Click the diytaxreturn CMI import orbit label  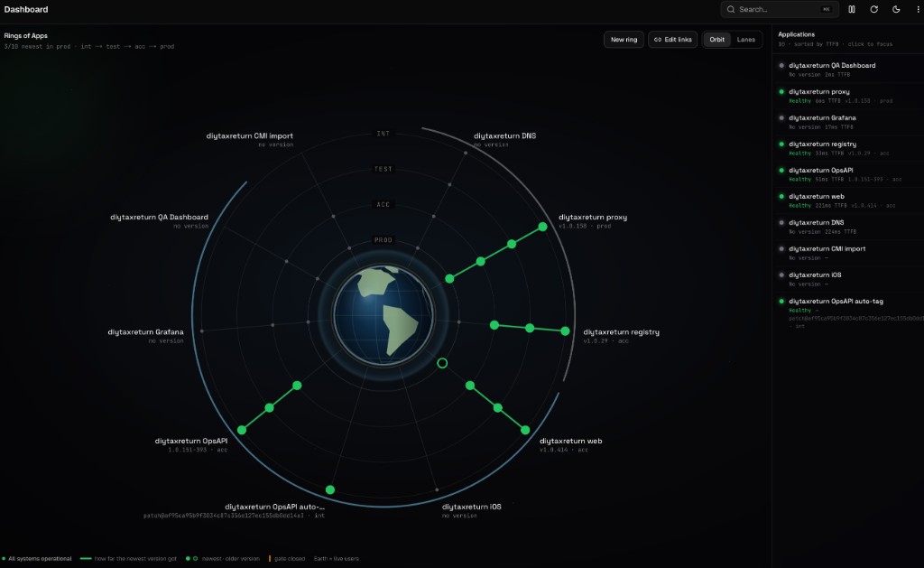[x=249, y=135]
